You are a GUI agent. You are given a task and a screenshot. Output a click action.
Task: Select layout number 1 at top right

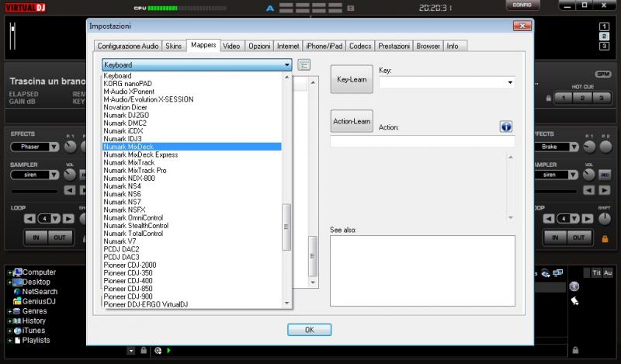point(604,26)
